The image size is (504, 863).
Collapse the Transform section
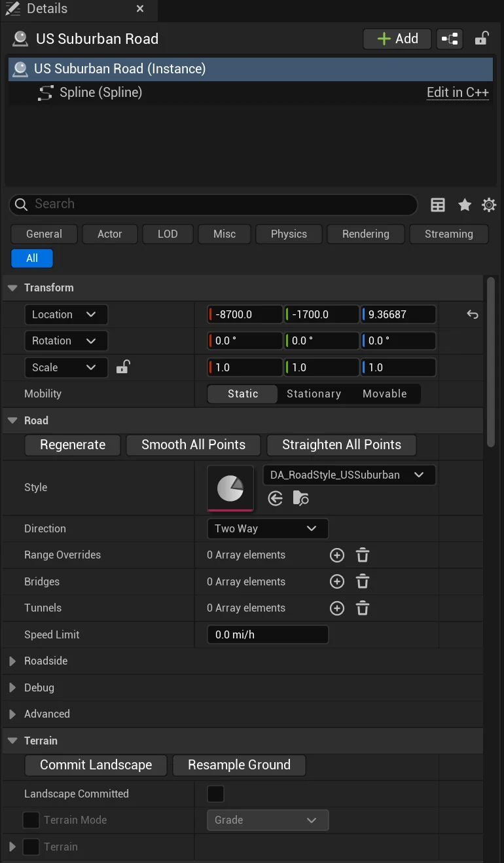click(12, 288)
